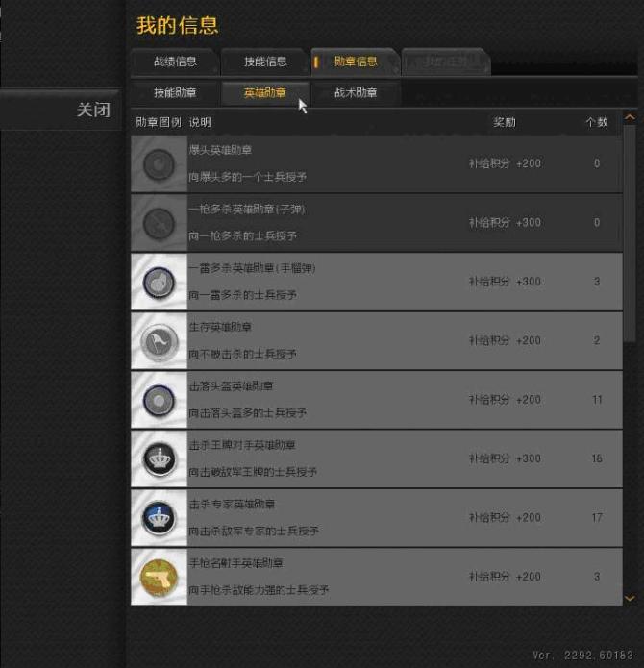Open the 战术勋章 sub-tab
This screenshot has width=644, height=668.
356,92
